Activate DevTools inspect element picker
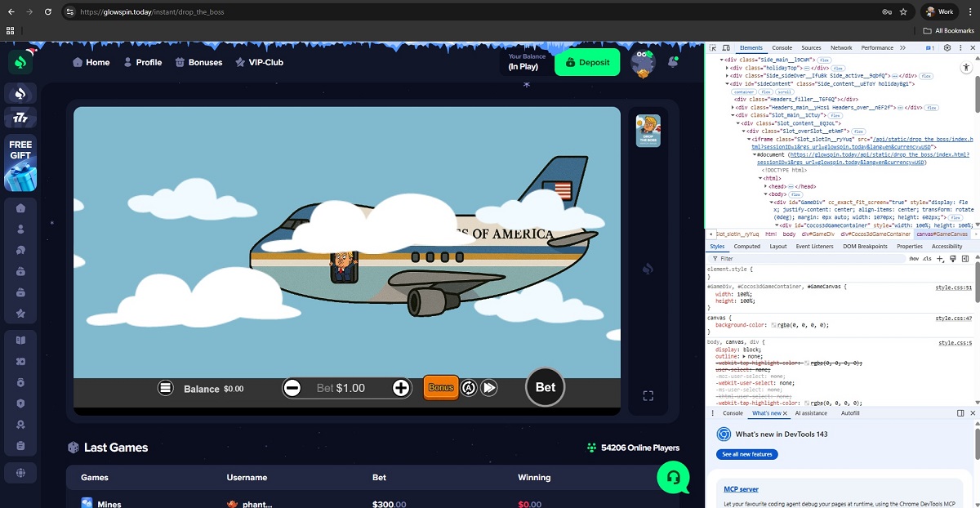980x508 pixels. pos(713,48)
